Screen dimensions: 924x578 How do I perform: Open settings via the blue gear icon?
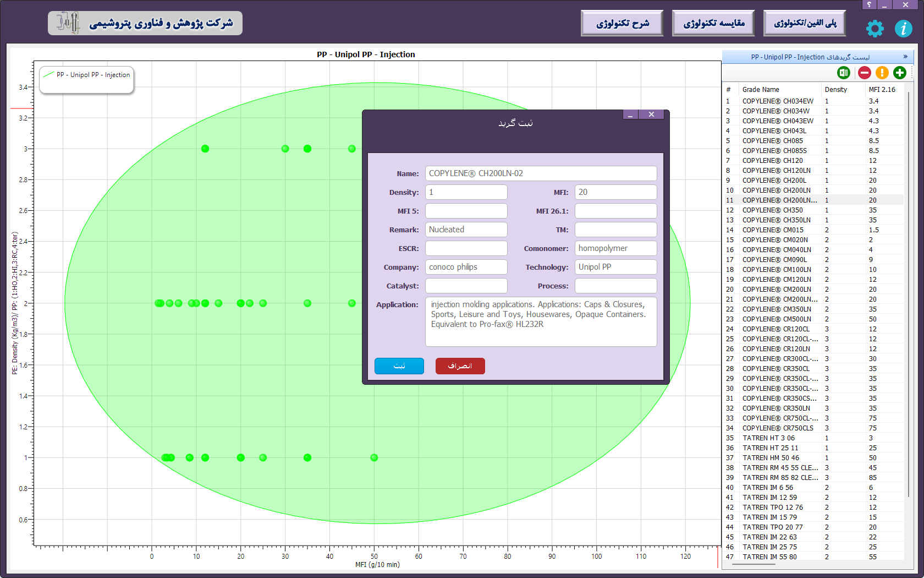pos(875,29)
